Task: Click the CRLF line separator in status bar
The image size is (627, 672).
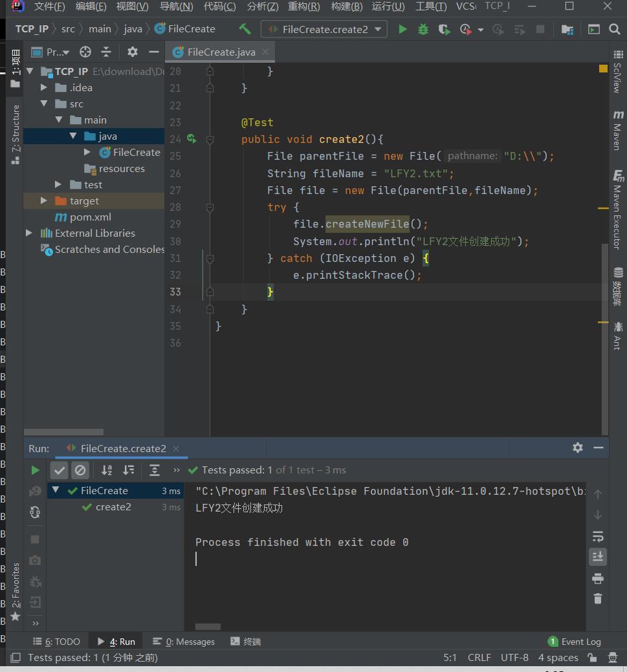Action: click(x=479, y=658)
